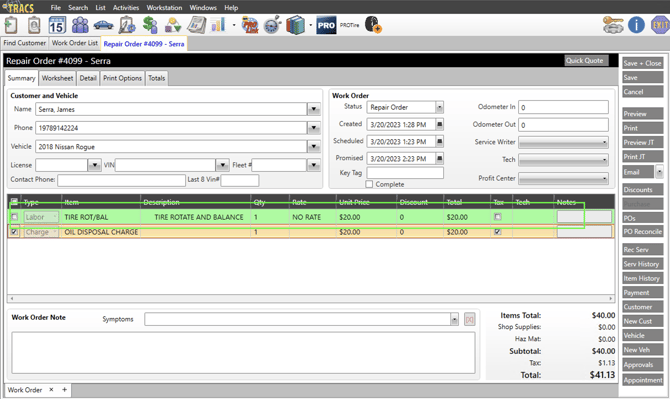Open the Scheduled date calendar picker

[x=439, y=141]
